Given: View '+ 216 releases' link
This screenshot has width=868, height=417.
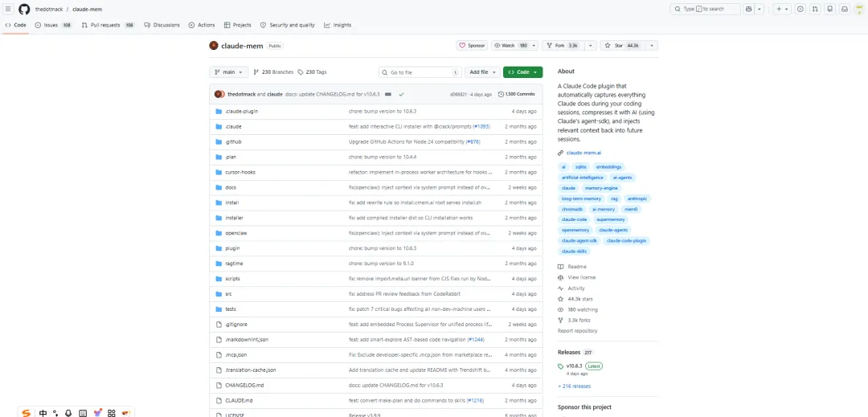Looking at the screenshot, I should point(574,386).
